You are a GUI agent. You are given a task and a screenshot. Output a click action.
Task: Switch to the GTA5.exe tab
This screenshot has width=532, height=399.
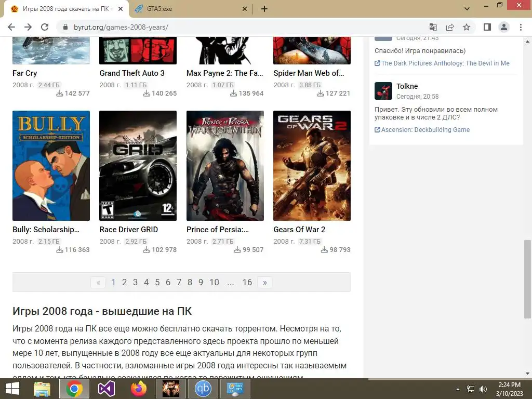(190, 9)
